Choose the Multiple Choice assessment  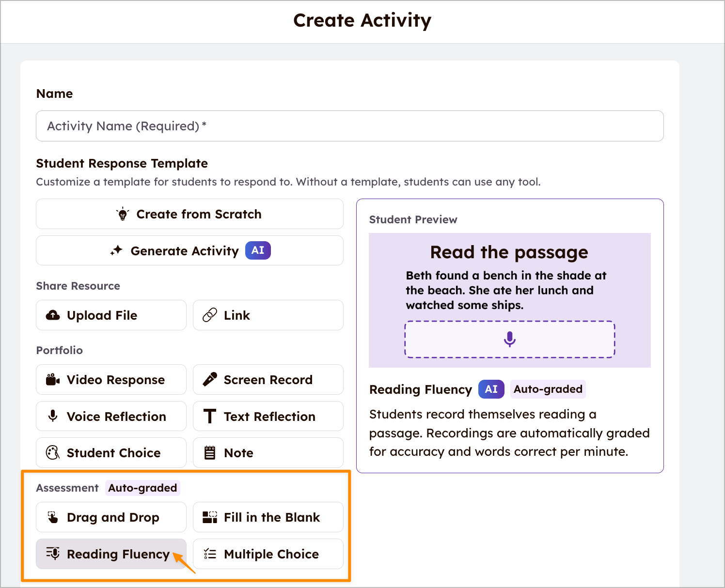[268, 554]
